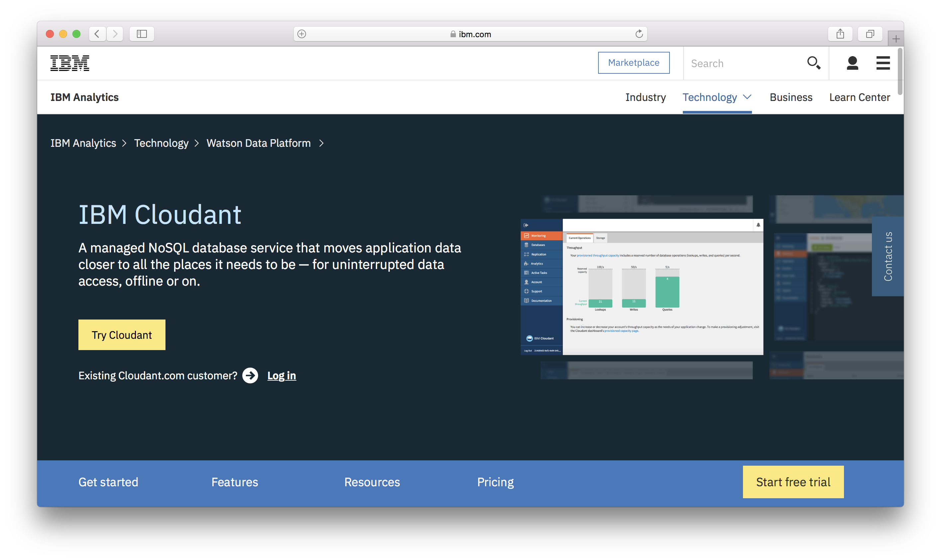
Task: Select Current Operations tab in preview
Action: pos(579,238)
